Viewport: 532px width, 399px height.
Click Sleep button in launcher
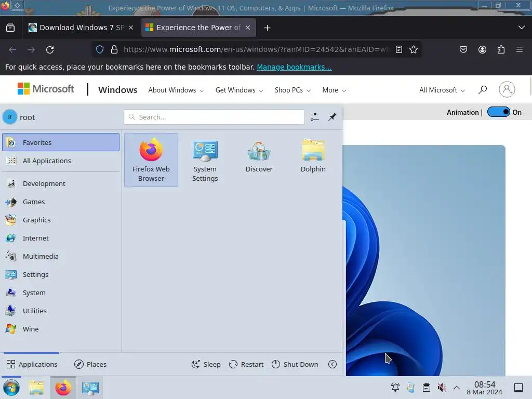coord(206,364)
